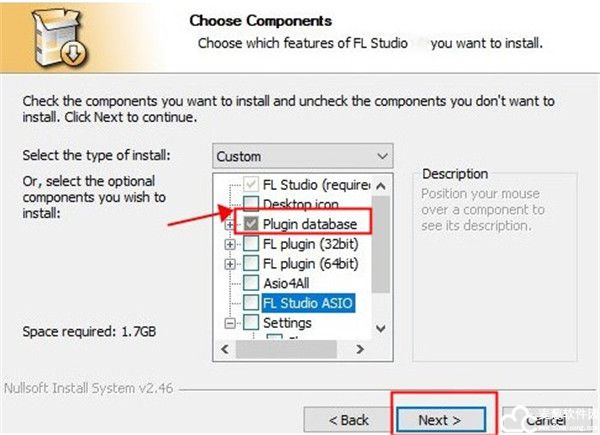Screen dimensions: 600x435
Task: Click scroll right arrow below component list
Action: [360, 349]
